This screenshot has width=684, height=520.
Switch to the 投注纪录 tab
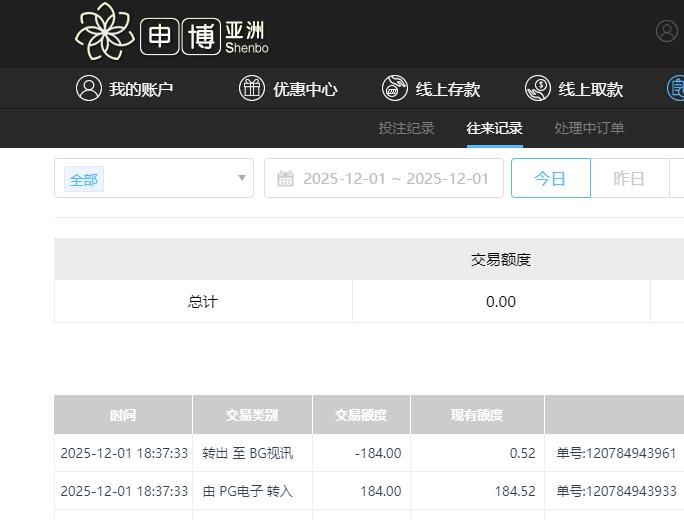406,128
